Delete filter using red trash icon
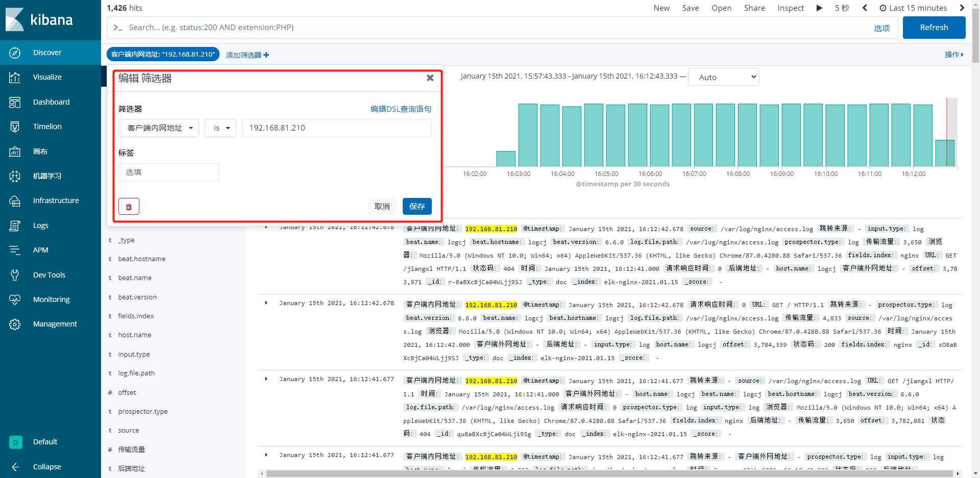This screenshot has width=980, height=478. [129, 207]
